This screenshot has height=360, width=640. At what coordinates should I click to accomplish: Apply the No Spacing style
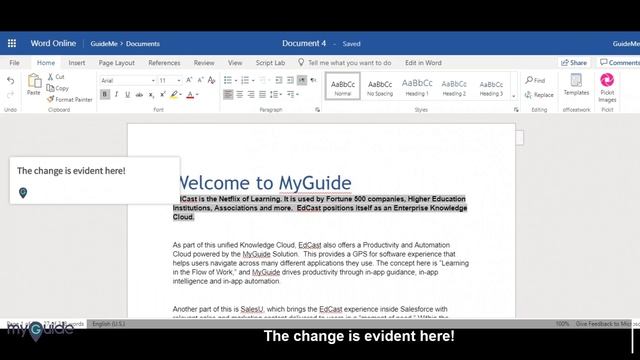pos(380,87)
